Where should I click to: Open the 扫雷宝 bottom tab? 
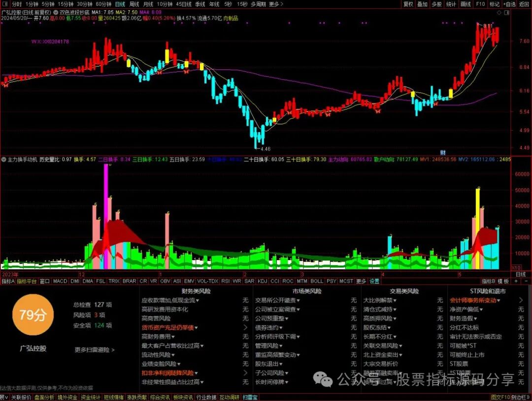click(x=250, y=397)
